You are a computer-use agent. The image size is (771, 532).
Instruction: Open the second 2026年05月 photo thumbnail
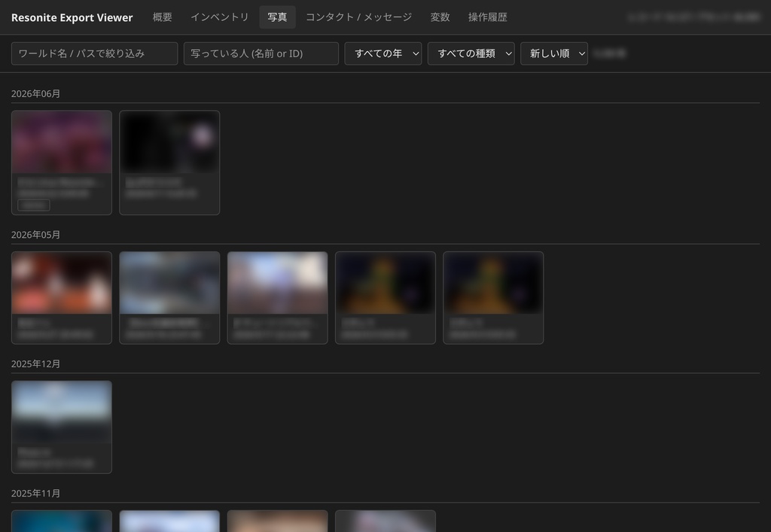169,284
